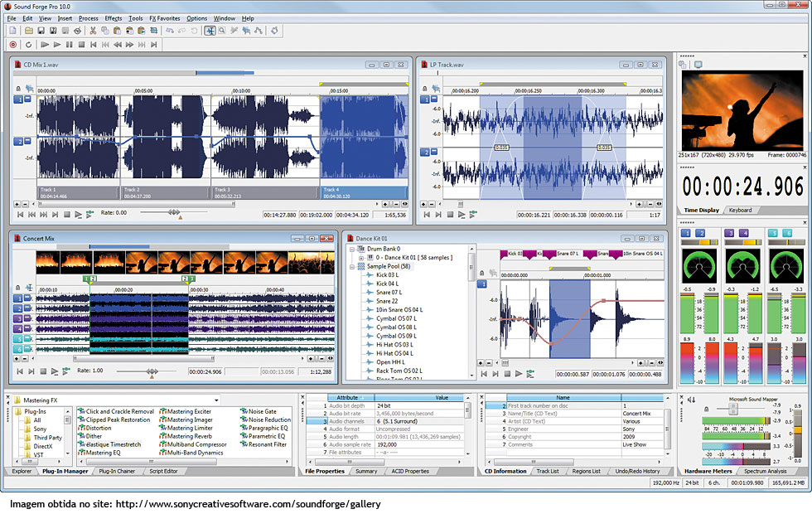Toggle meter channel 1 in Hardware Meters

pos(686,234)
